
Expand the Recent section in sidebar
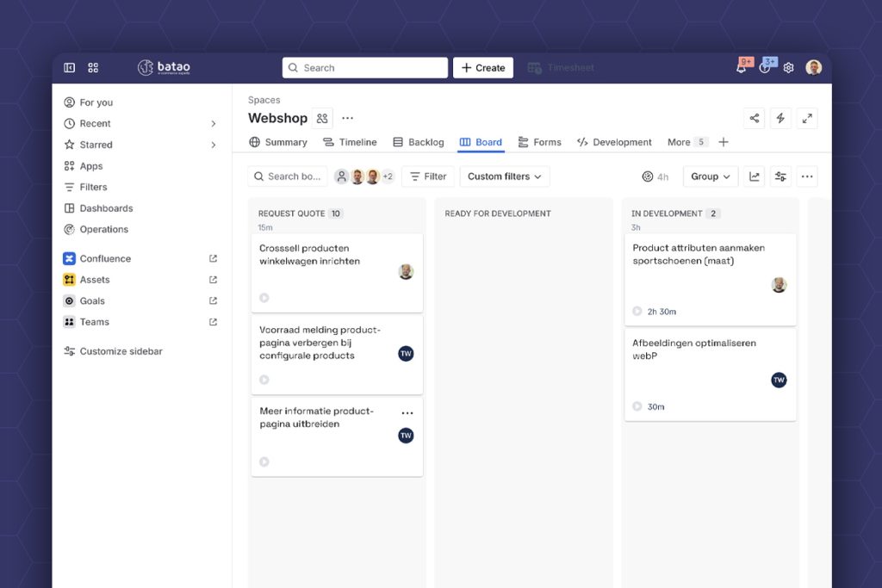[x=213, y=124]
